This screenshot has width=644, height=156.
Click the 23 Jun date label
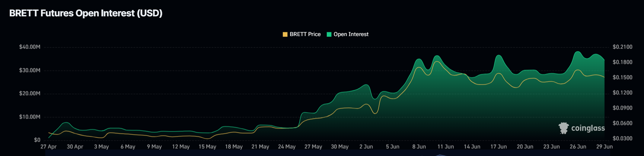point(551,147)
